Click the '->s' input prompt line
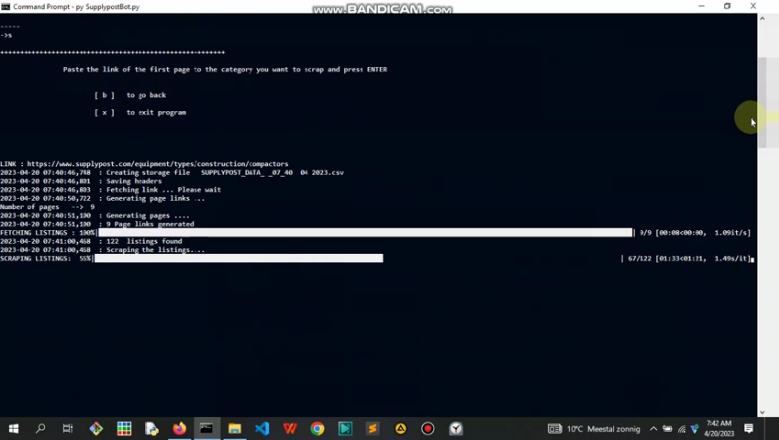This screenshot has width=779, height=440. 6,35
